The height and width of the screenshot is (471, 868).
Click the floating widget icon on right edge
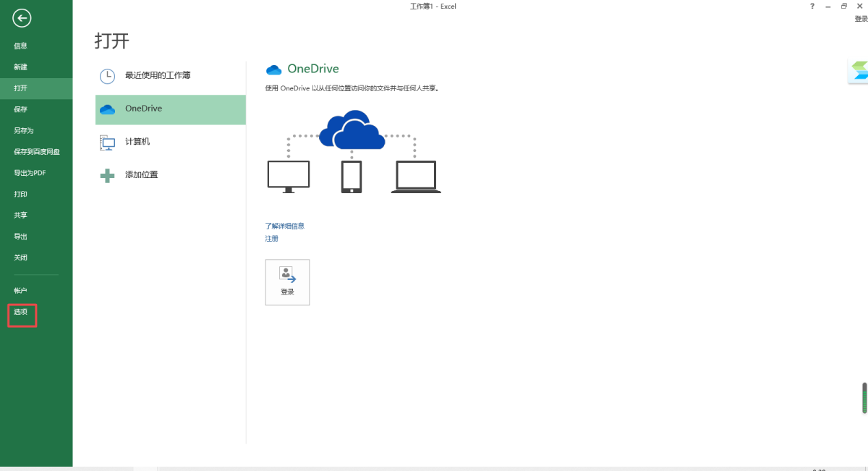click(859, 71)
